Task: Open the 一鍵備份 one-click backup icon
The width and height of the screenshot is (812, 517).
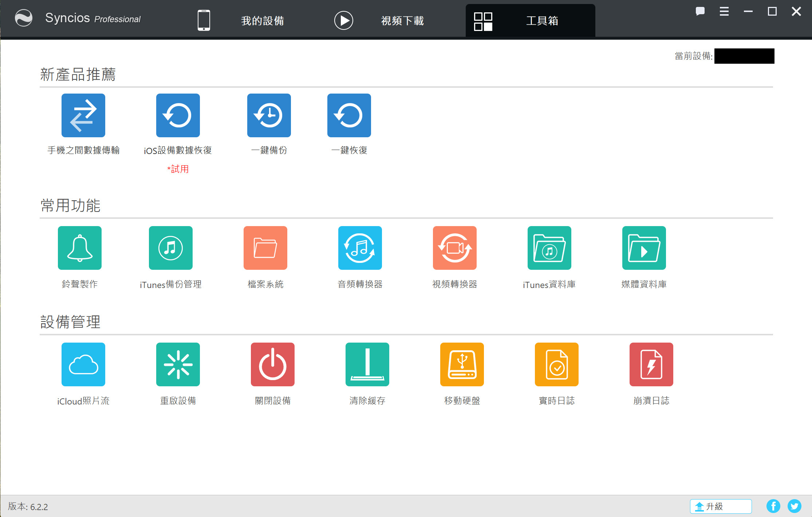Action: tap(269, 115)
